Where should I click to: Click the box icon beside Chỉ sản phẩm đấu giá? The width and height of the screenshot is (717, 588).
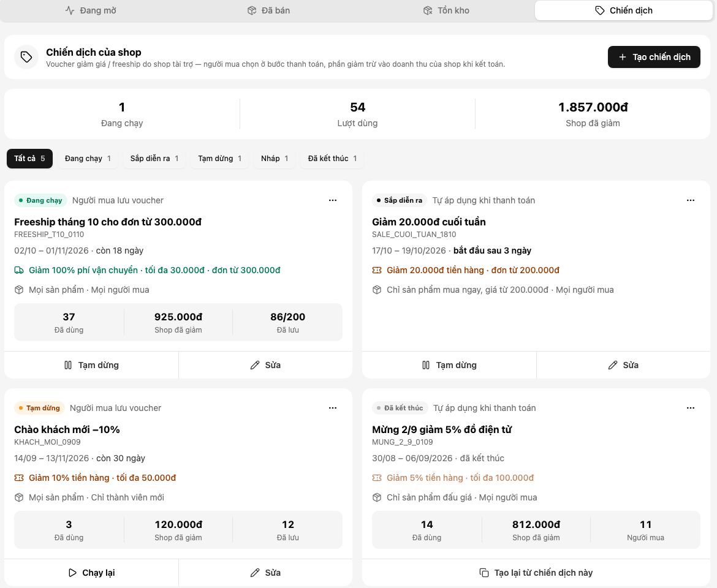click(377, 497)
